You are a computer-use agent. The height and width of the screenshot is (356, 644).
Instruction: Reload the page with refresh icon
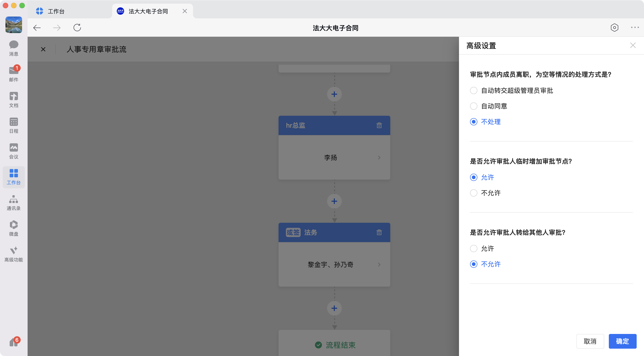pos(77,28)
